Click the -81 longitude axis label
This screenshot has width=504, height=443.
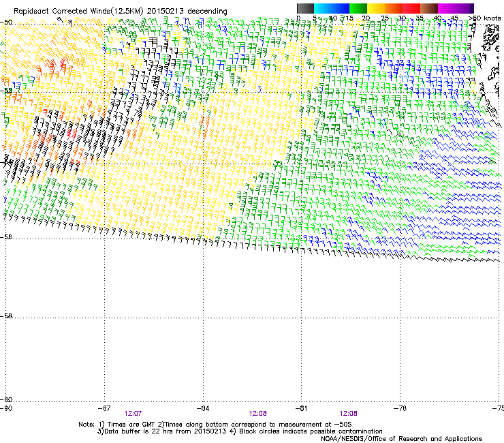(x=301, y=408)
